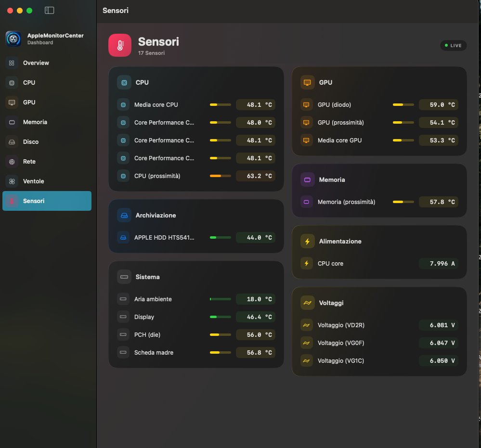This screenshot has height=448, width=481.
Task: Click the Archiviazione card drive icon
Action: click(x=124, y=216)
